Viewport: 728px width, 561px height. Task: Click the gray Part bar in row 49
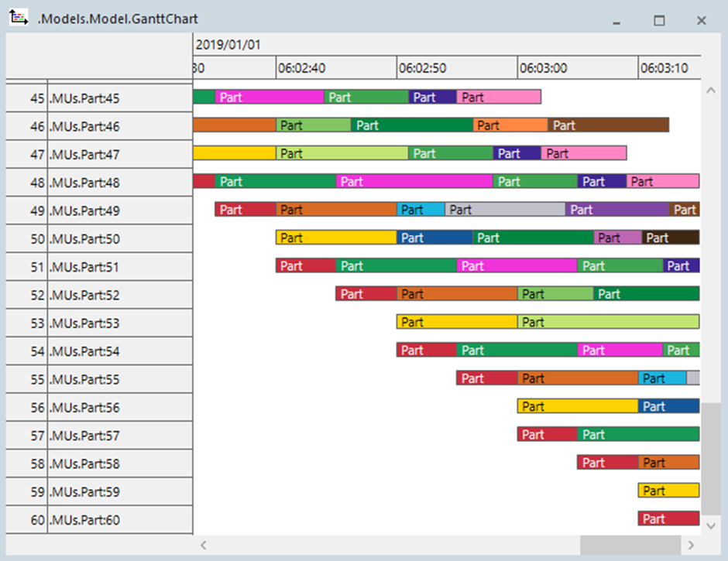coord(504,210)
